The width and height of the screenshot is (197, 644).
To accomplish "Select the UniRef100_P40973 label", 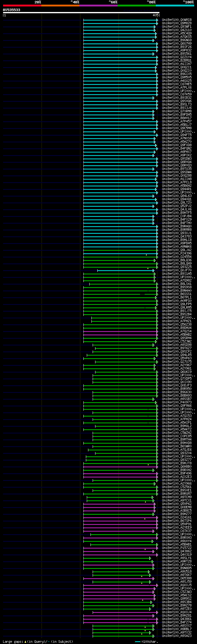I will pyautogui.click(x=177, y=402).
